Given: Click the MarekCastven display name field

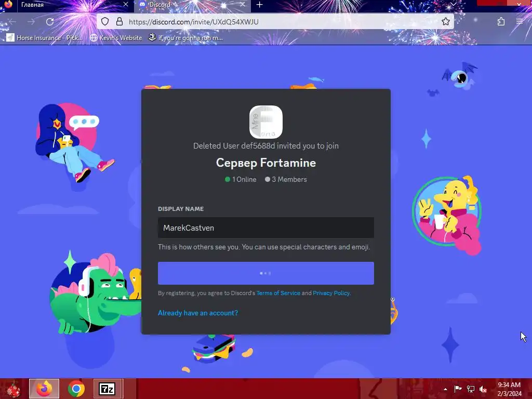Looking at the screenshot, I should pyautogui.click(x=266, y=228).
